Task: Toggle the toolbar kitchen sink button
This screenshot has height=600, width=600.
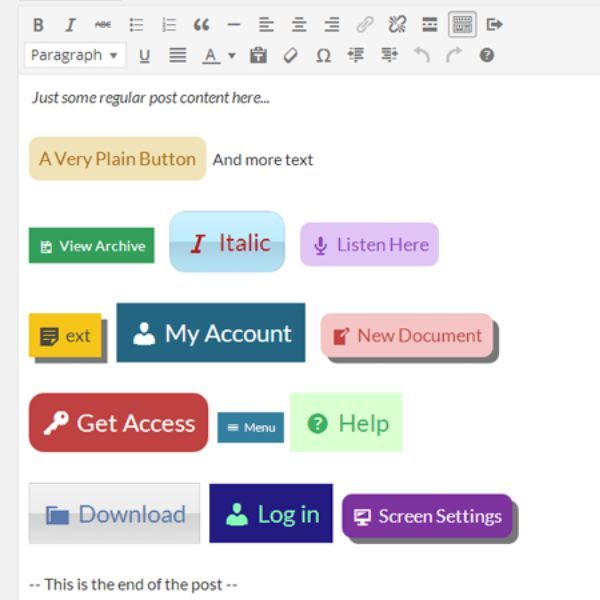Action: coord(462,25)
